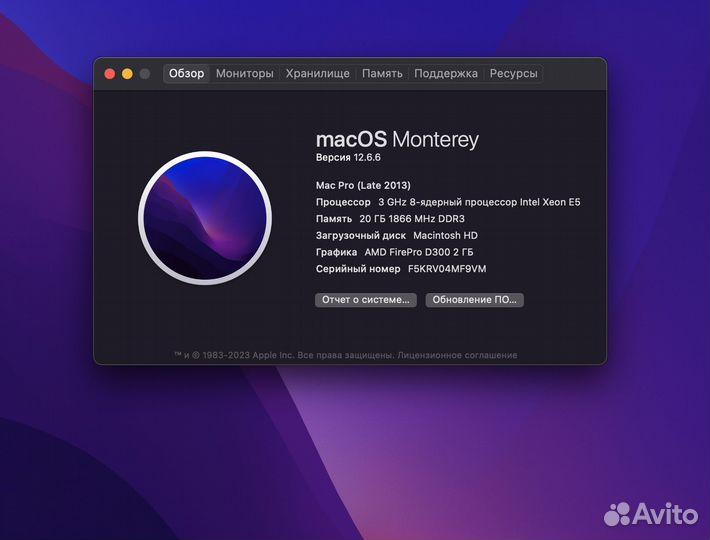Screen dimensions: 710x540
Task: Open the Мониторы tab
Action: (x=245, y=73)
